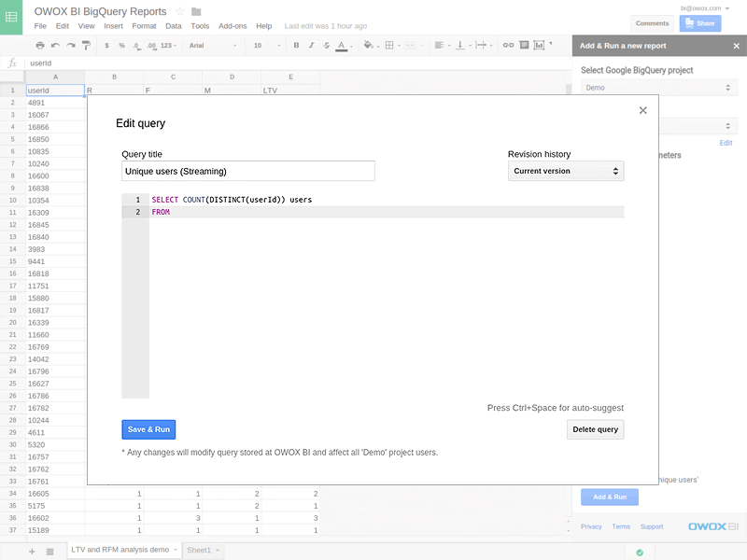Toggle italic formatting
The height and width of the screenshot is (560, 747).
point(312,45)
